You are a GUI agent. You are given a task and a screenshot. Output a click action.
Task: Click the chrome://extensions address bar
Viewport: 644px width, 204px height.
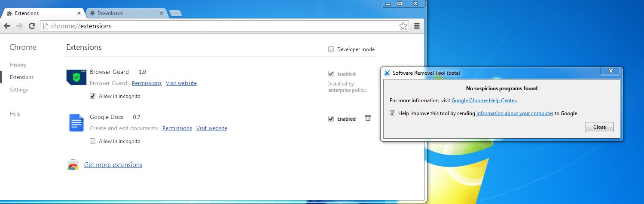[223, 26]
